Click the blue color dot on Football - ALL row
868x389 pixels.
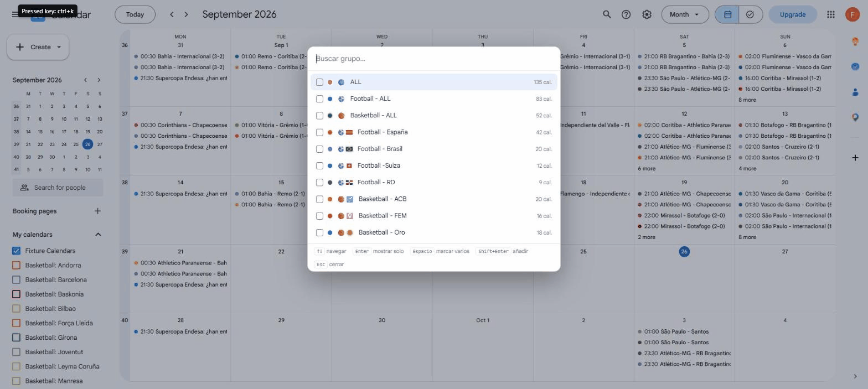[330, 99]
